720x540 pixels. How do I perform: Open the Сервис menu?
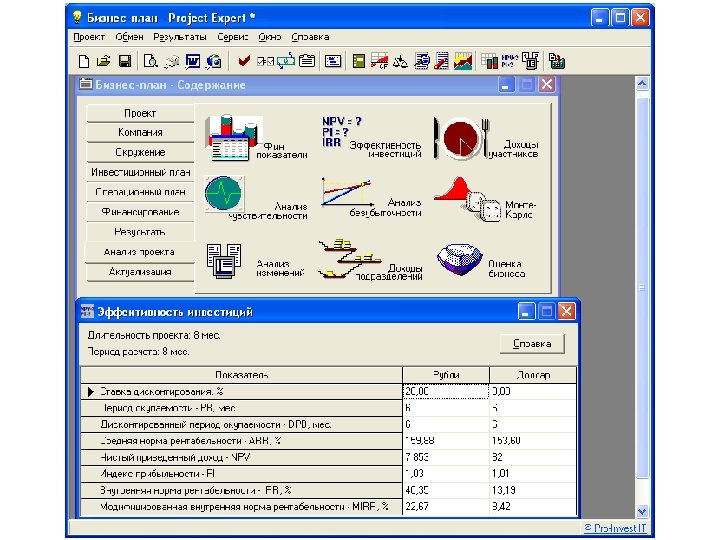click(x=233, y=37)
